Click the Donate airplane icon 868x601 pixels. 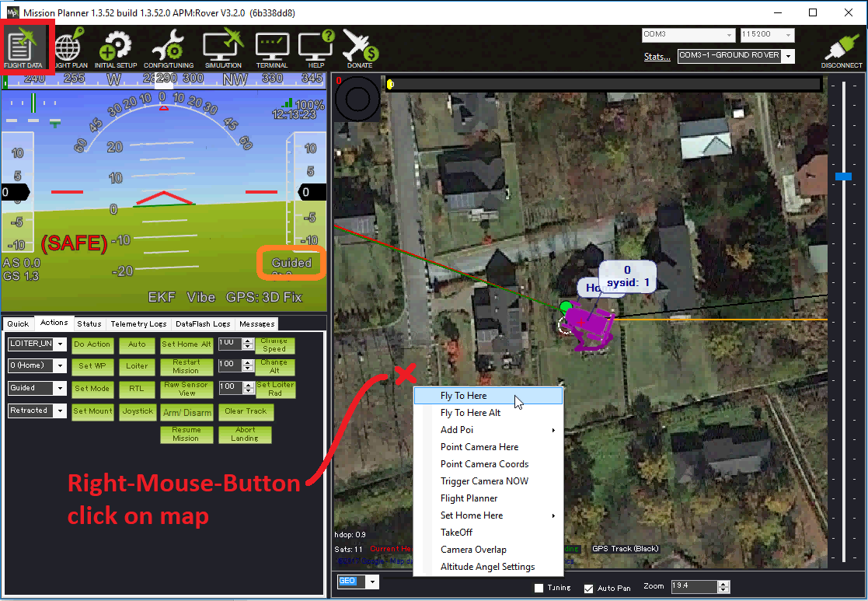tap(360, 48)
